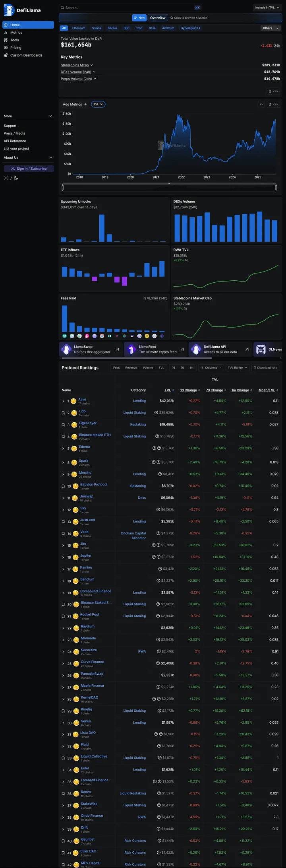286x868 pixels.
Task: Click the embed code icon above the chart
Action: click(x=261, y=104)
